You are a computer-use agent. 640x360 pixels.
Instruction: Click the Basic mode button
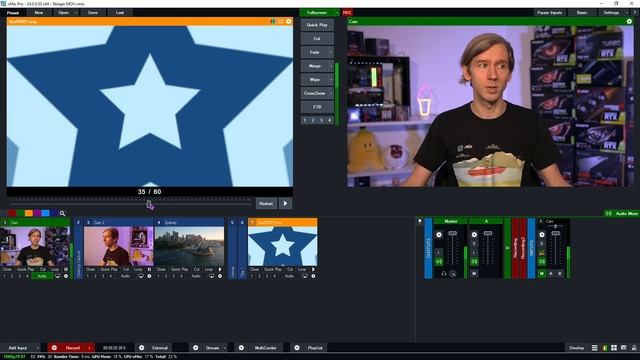click(x=582, y=13)
